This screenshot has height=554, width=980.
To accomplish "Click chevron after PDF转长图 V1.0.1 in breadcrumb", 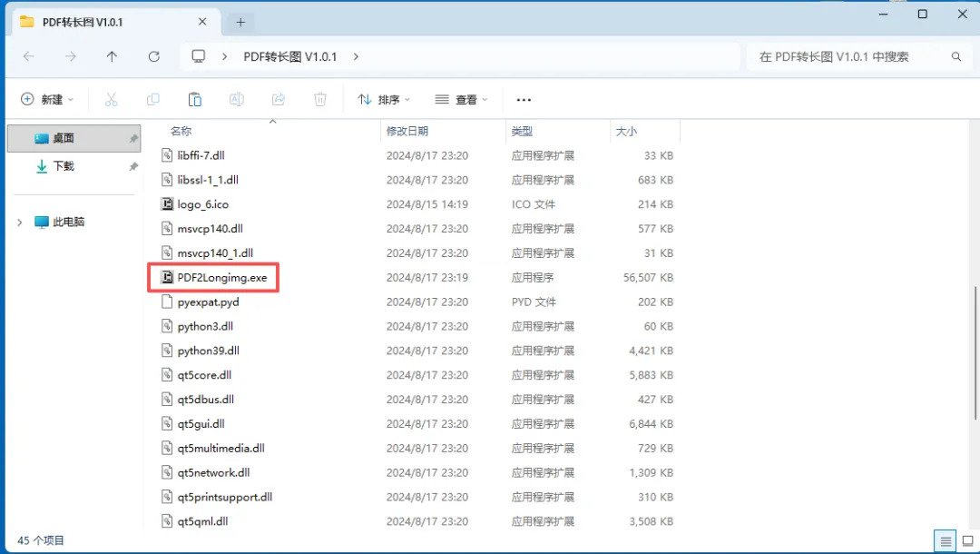I will [356, 56].
